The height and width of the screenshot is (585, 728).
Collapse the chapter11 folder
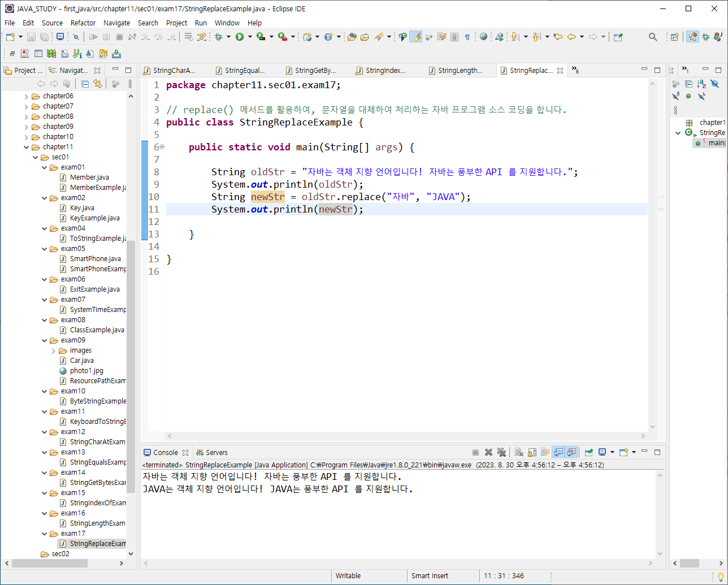(26, 147)
